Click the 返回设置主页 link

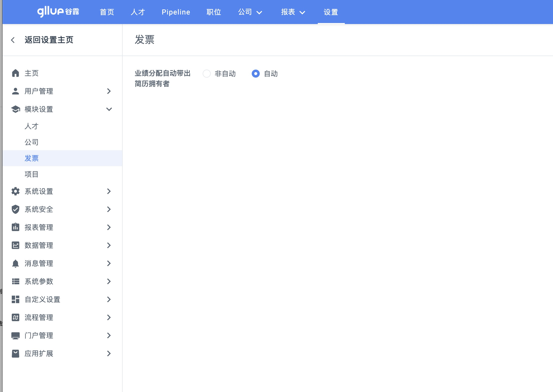pyautogui.click(x=49, y=40)
